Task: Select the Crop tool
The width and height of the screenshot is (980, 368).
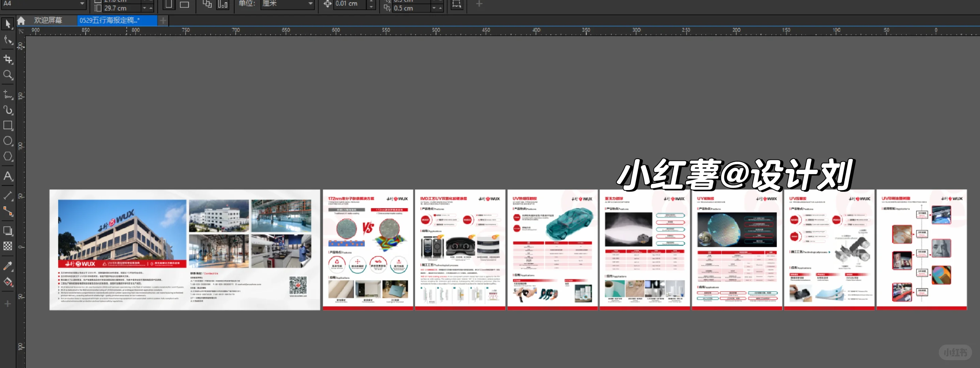Action: pos(7,59)
